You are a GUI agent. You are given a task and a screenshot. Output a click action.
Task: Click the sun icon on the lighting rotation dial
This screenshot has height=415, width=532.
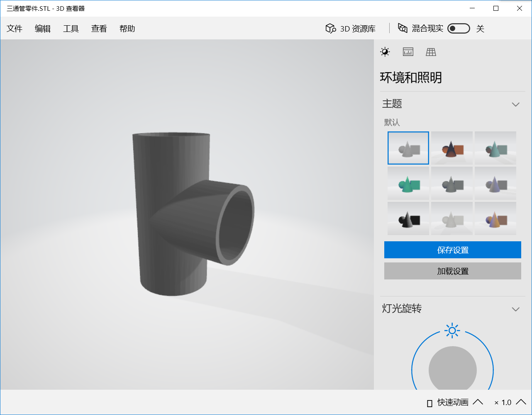tap(451, 330)
